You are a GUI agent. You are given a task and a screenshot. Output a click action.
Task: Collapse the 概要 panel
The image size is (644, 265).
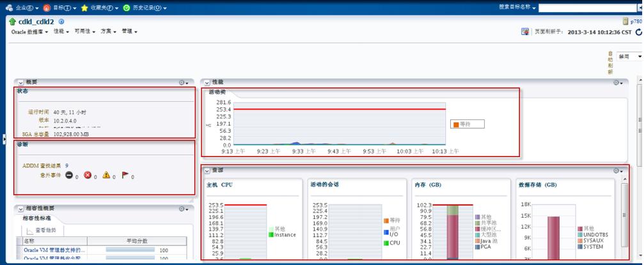pyautogui.click(x=21, y=82)
